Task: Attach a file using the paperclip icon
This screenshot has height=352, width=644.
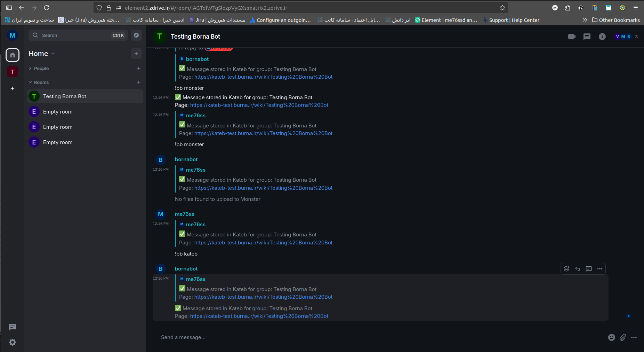Action: point(623,337)
